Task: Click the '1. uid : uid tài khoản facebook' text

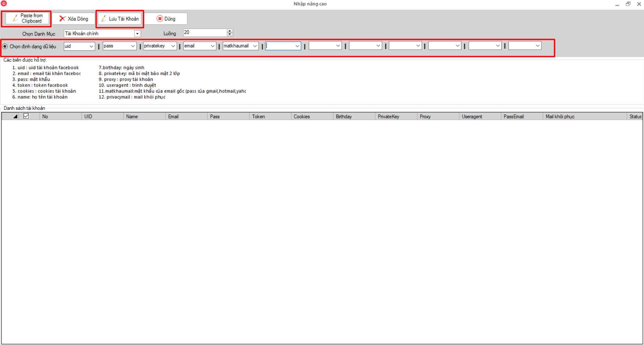Action: pos(46,67)
